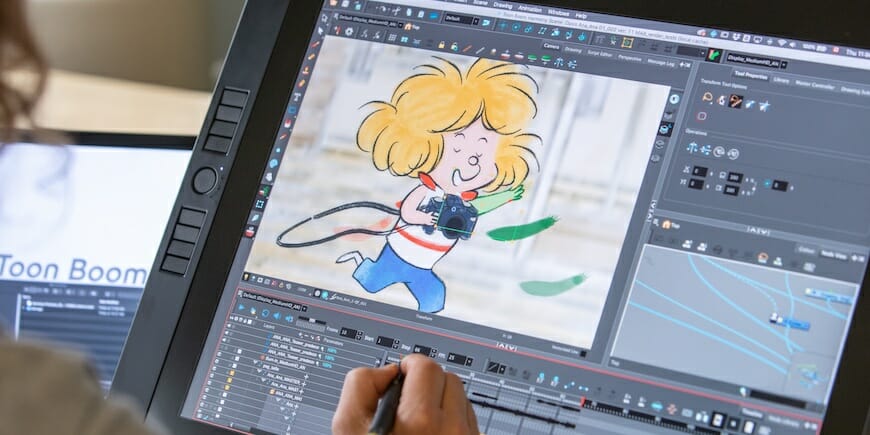Click Flip Horizontal in Operations
The width and height of the screenshot is (870, 435).
[692, 148]
